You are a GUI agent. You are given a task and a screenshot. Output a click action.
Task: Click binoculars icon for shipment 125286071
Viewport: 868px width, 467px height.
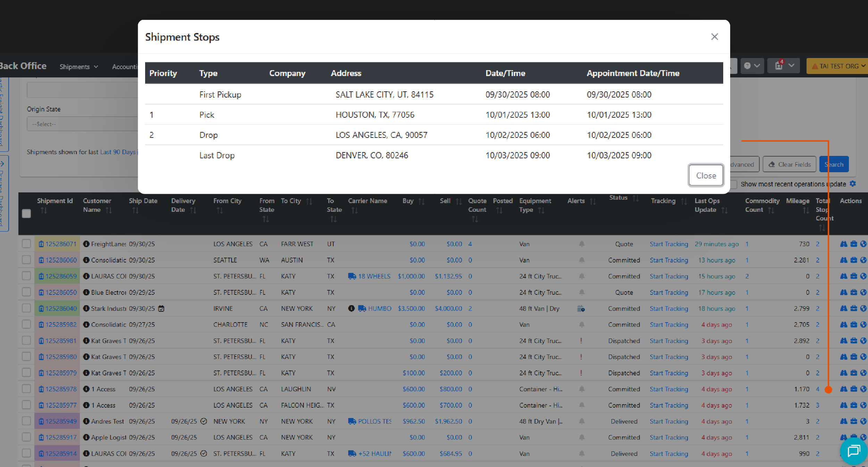tap(843, 244)
